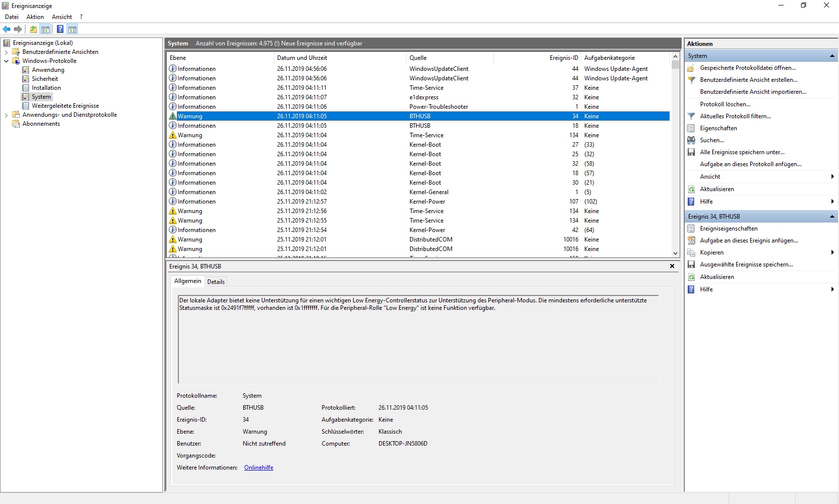
Task: Close the Ereignis 34, BTHUSB preview pane
Action: coord(672,266)
